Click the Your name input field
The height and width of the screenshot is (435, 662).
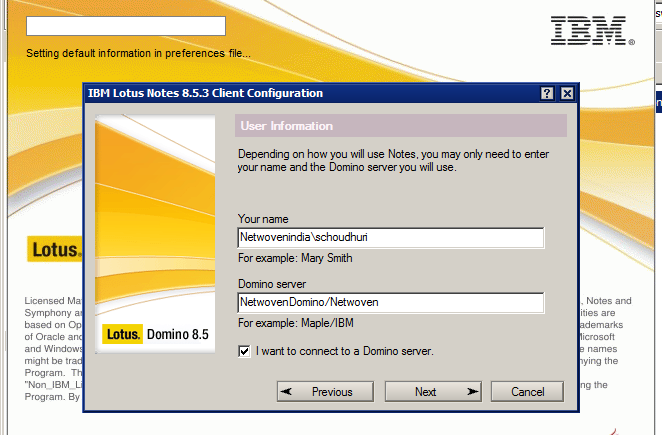(391, 238)
